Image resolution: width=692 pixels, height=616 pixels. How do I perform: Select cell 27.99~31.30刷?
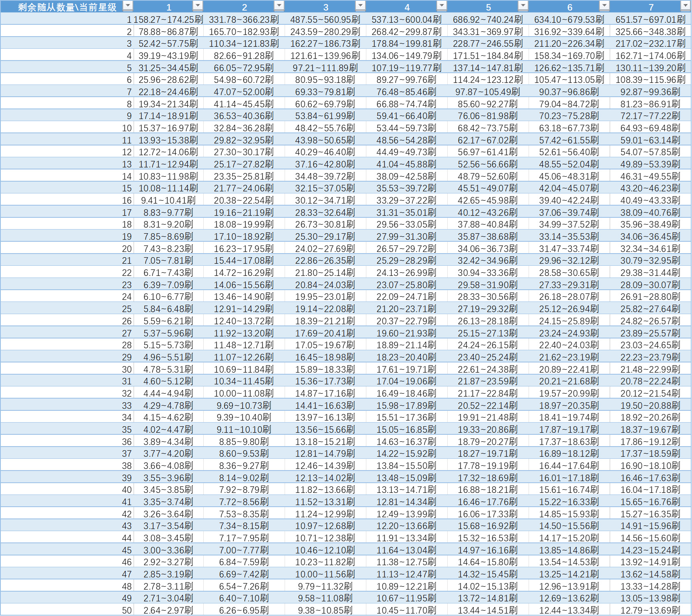pyautogui.click(x=407, y=236)
